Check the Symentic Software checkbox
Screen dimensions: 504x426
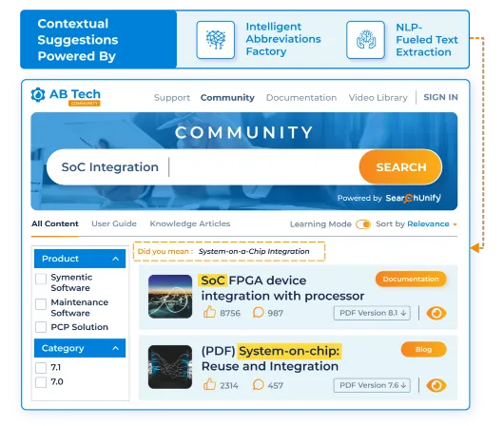click(41, 279)
